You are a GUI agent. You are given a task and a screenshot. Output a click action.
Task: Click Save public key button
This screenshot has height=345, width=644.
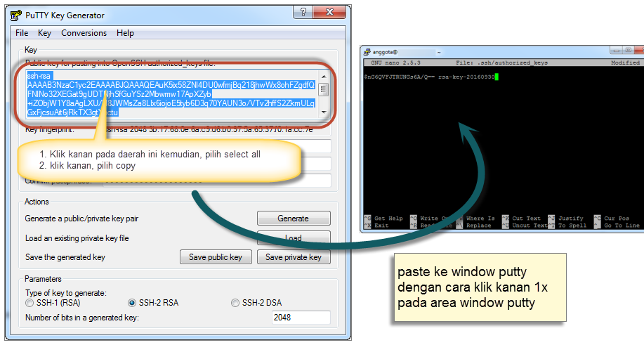point(216,257)
